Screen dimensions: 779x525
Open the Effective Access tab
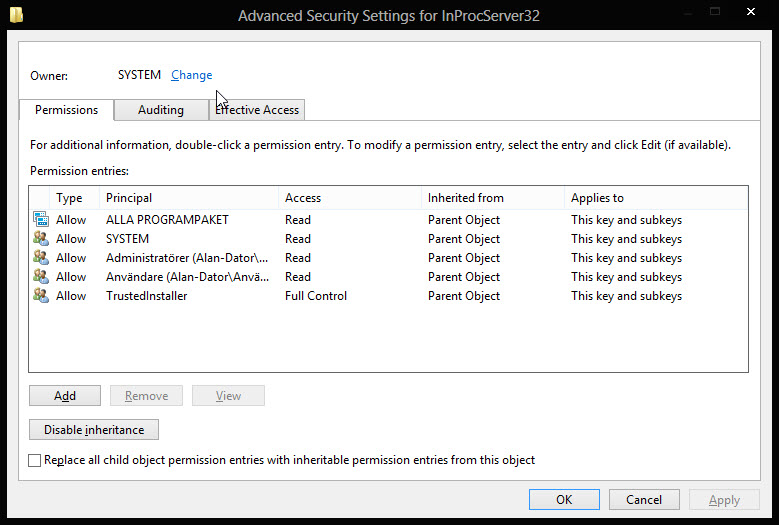(257, 110)
